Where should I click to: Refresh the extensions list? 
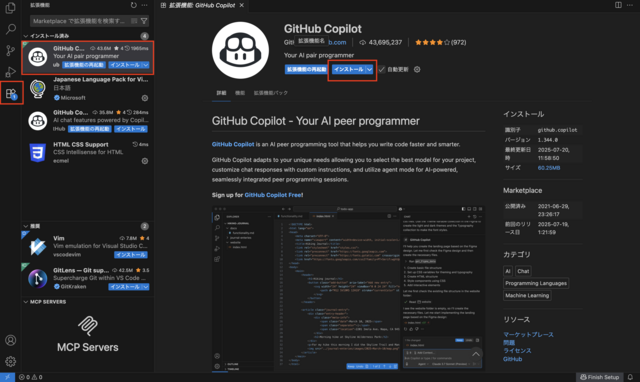point(133,5)
